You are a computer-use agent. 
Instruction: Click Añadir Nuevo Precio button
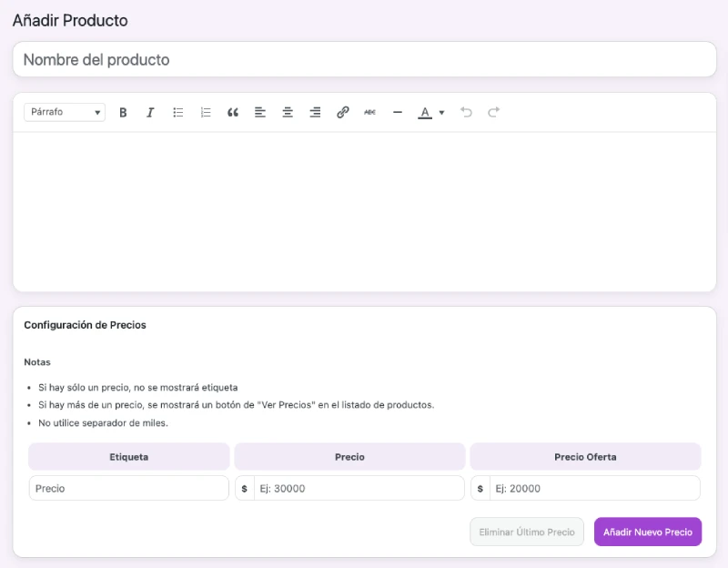(647, 532)
